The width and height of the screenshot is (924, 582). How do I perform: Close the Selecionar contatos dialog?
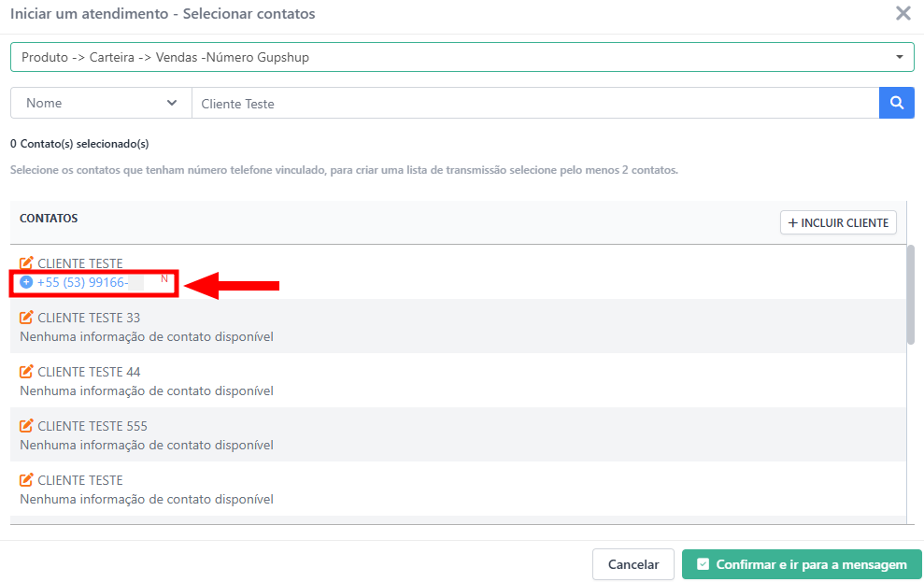(903, 14)
